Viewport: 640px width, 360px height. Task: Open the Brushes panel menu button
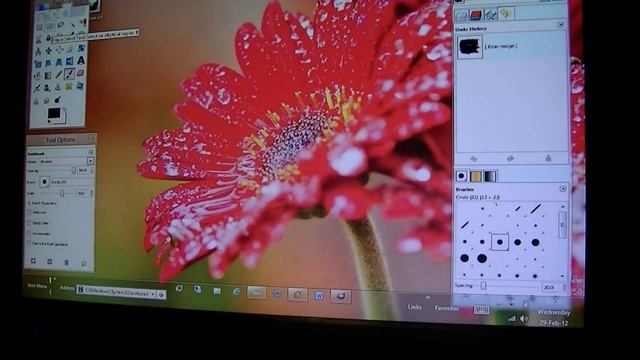562,189
